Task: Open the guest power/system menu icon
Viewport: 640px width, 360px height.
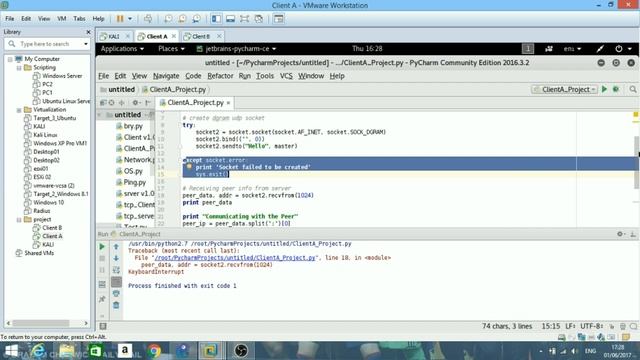Action: coord(623,49)
